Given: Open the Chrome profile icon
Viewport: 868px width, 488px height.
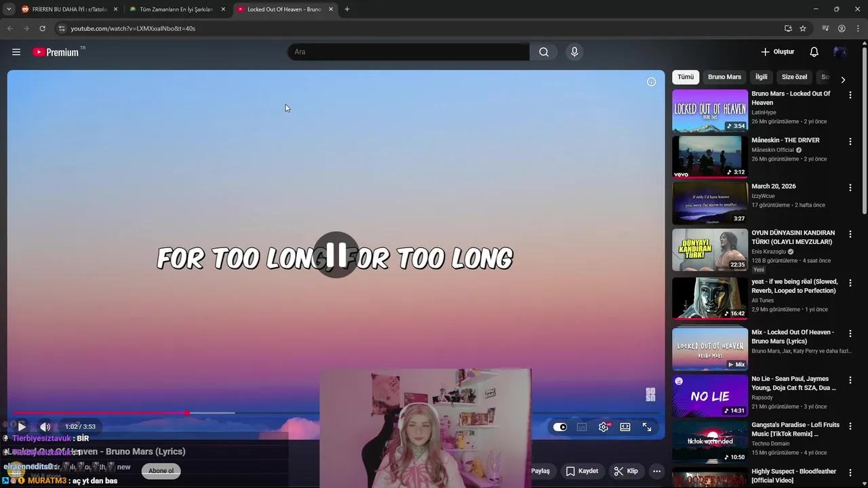Looking at the screenshot, I should 842,28.
